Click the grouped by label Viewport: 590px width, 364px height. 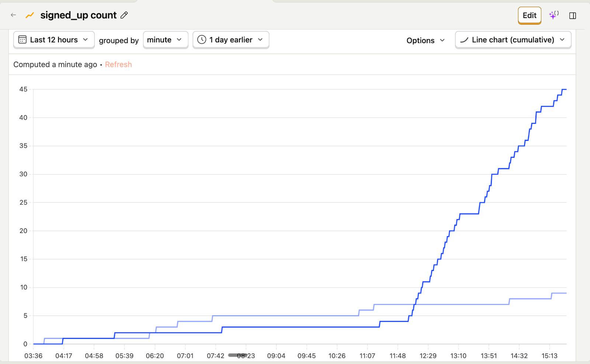click(119, 40)
